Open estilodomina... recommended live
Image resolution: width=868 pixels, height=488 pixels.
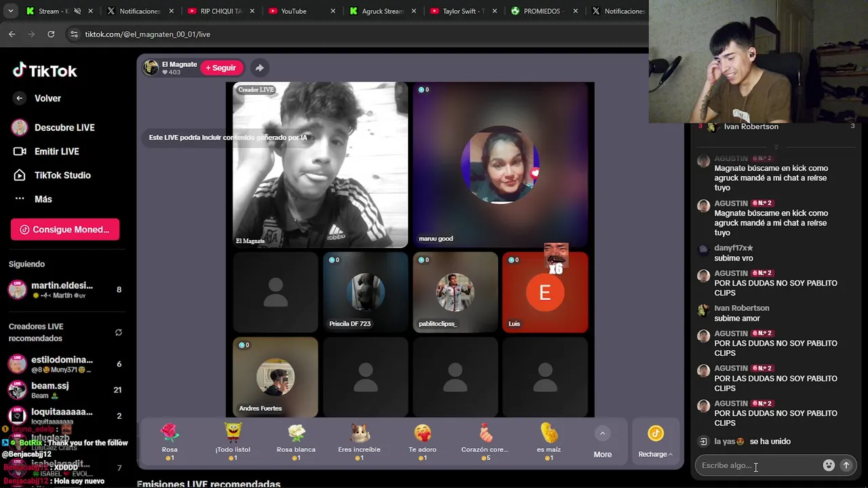[65, 364]
